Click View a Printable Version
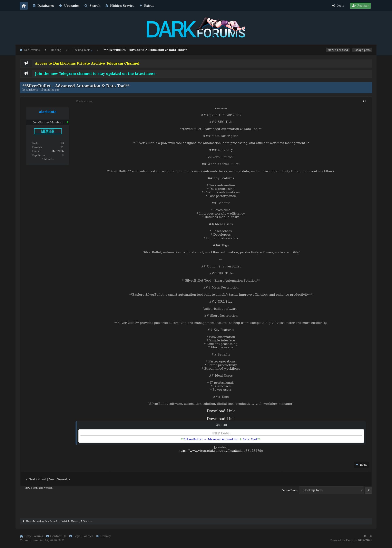392x548 pixels. pyautogui.click(x=38, y=488)
